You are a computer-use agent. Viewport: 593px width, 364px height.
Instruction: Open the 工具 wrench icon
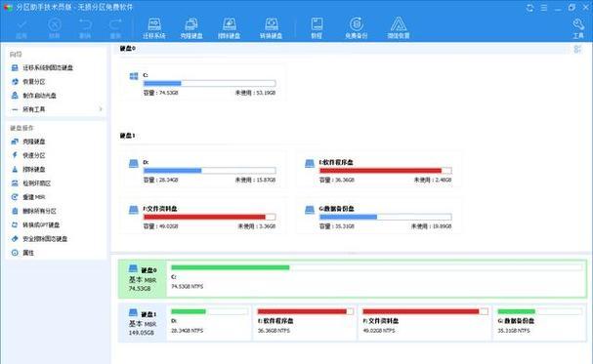click(x=578, y=28)
